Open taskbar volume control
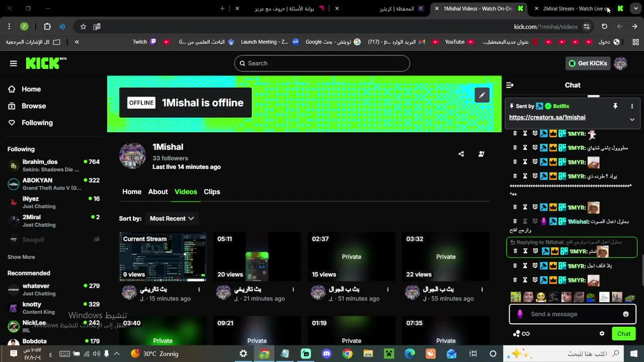This screenshot has height=362, width=644. point(96,354)
